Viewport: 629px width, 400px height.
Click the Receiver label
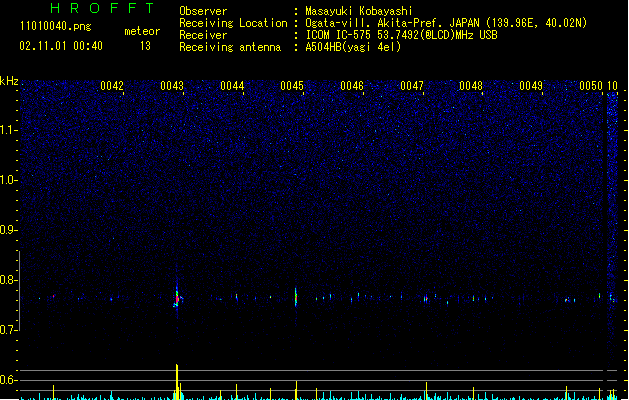tap(203, 35)
